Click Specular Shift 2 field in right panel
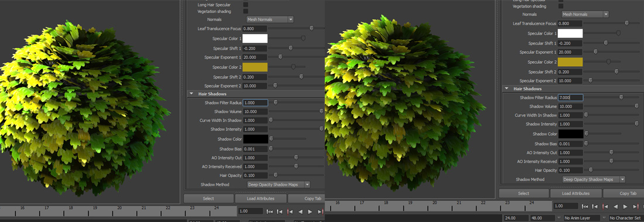644x222 pixels. [x=570, y=72]
